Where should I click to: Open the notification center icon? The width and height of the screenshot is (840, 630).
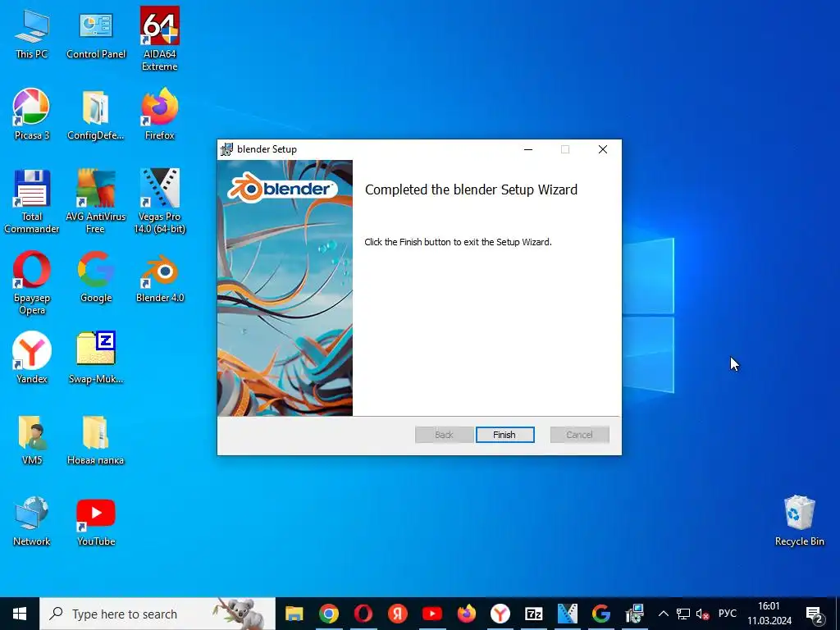pos(815,614)
